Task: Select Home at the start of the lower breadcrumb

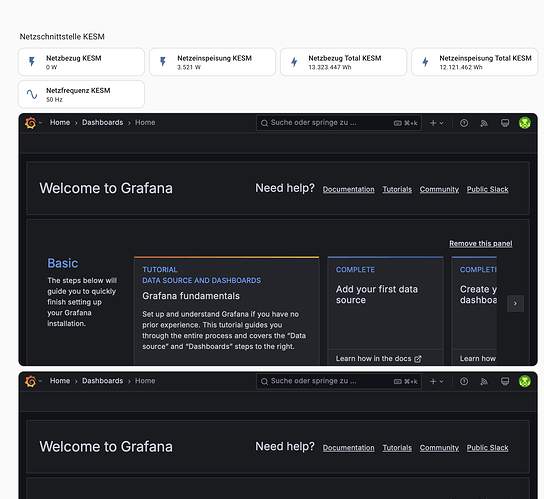Action: (x=60, y=381)
